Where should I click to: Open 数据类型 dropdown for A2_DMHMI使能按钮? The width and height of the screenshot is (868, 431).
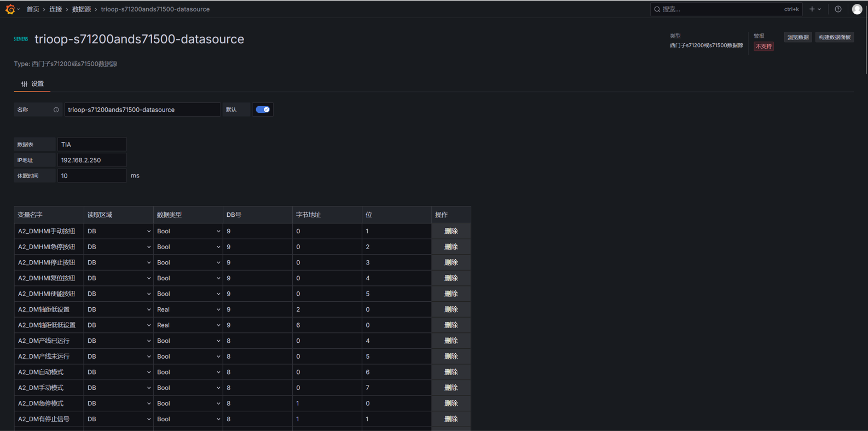[188, 294]
